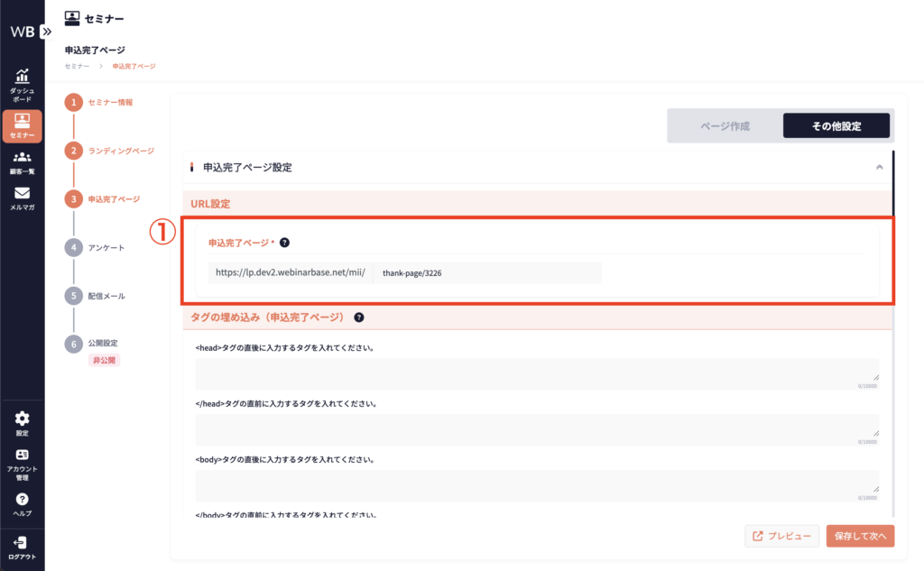This screenshot has width=924, height=571.
Task: Open the settings (設定) gear icon
Action: (x=22, y=419)
